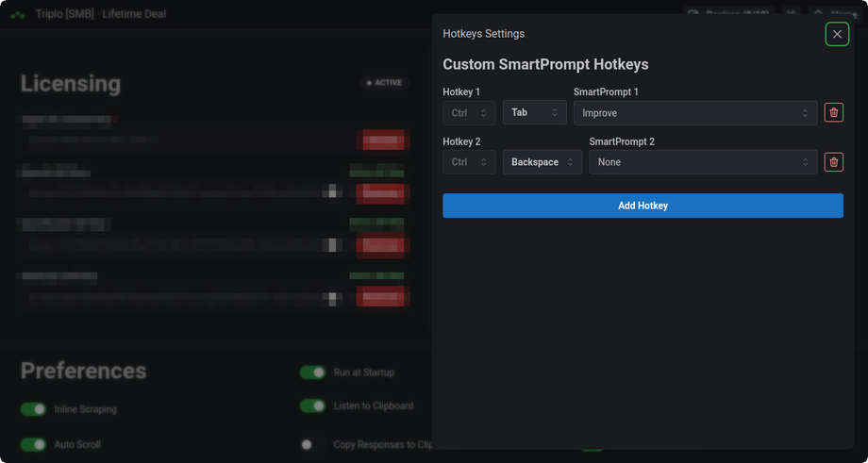Screen dimensions: 868x463
Task: Click the Preferences section heading
Action: click(x=84, y=372)
